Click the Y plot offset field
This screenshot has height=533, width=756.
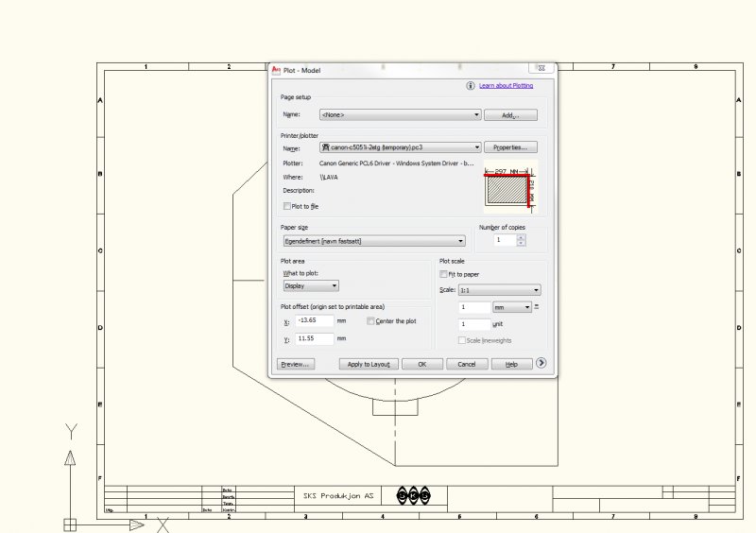tap(315, 338)
